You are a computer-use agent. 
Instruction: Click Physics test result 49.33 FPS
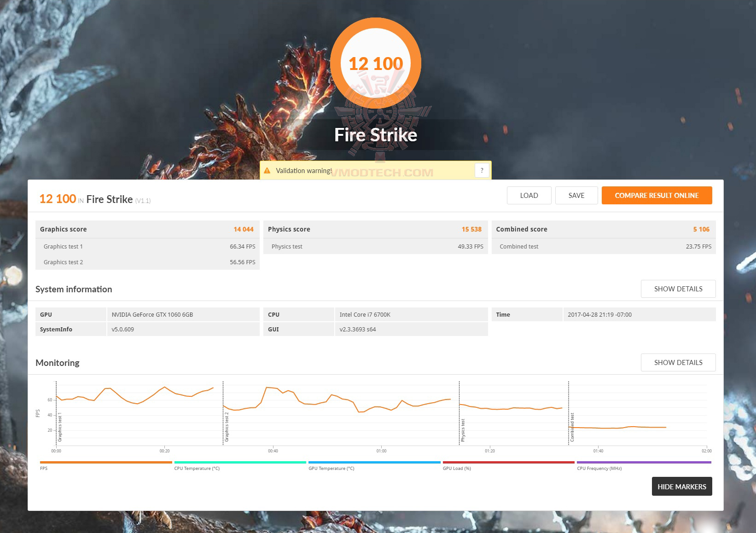point(471,246)
